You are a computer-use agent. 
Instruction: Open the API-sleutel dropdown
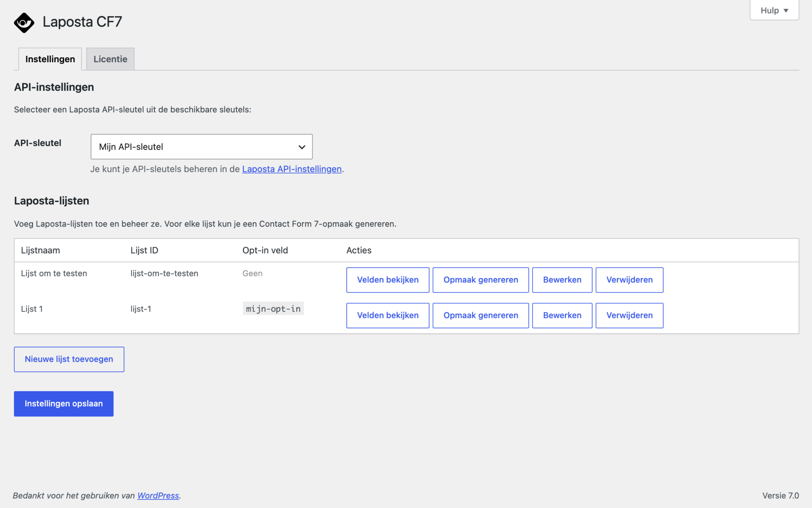click(201, 147)
